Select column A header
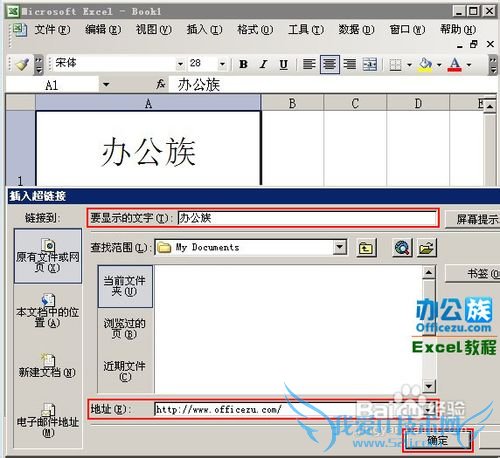This screenshot has height=458, width=500. 148,103
